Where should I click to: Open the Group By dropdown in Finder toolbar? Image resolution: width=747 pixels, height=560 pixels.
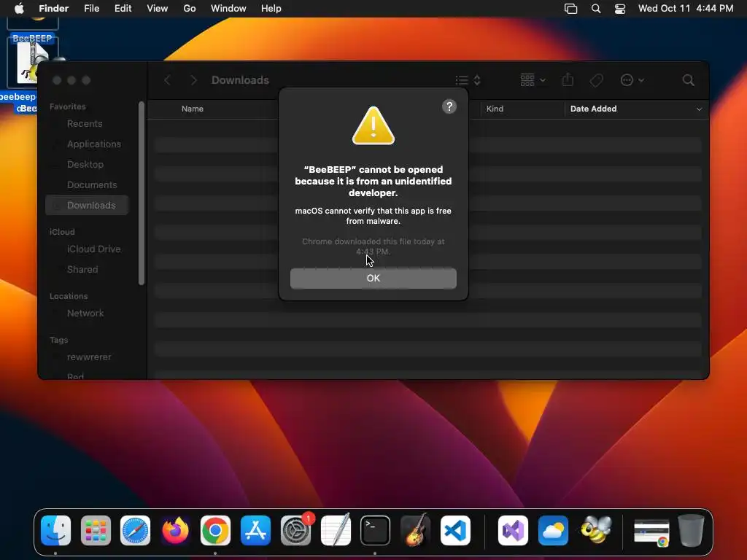[533, 80]
